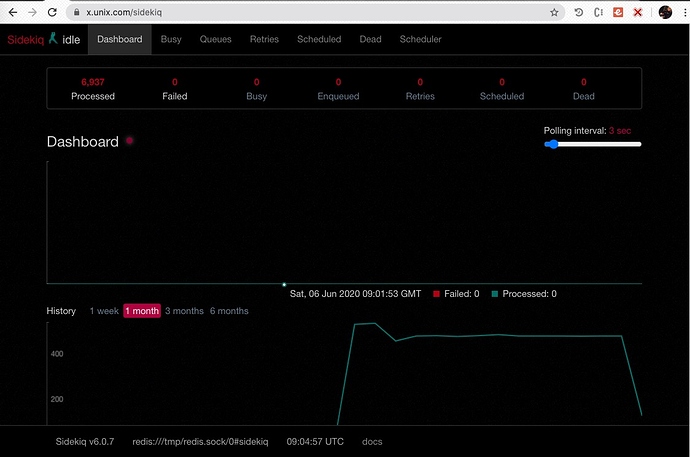The height and width of the screenshot is (457, 690).
Task: Select 3 months history range
Action: [184, 311]
